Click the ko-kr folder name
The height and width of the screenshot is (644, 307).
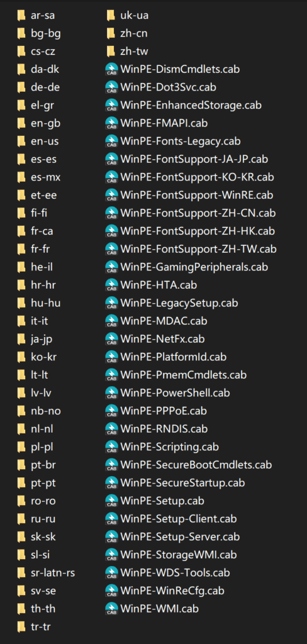[x=43, y=357]
